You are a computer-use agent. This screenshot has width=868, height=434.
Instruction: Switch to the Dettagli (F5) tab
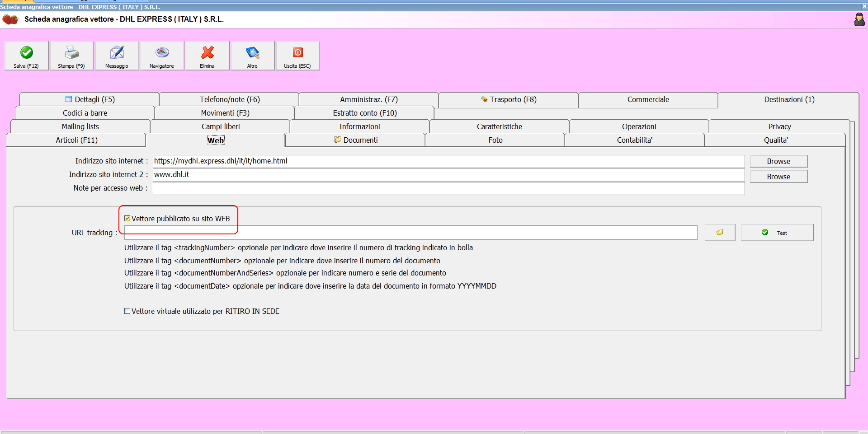pos(90,99)
